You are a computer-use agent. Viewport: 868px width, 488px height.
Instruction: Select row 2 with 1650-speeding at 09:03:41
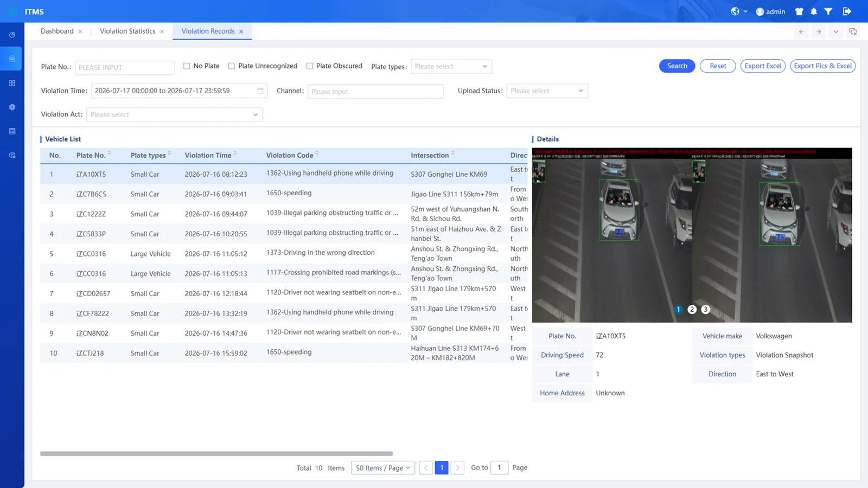[284, 194]
